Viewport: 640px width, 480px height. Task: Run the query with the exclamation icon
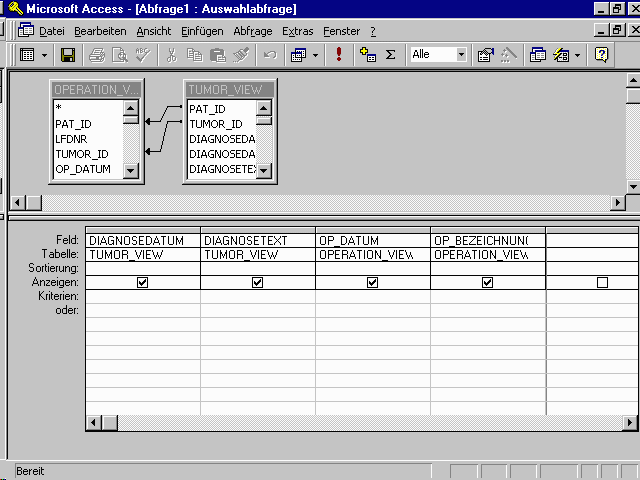click(340, 55)
